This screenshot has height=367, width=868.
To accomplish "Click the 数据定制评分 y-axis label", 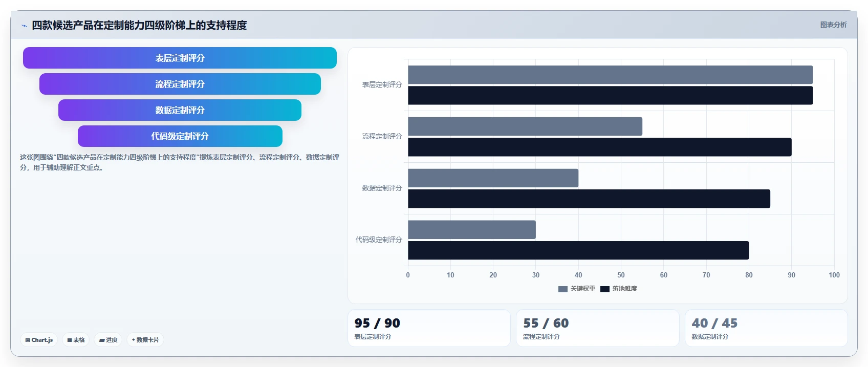I will (x=382, y=188).
